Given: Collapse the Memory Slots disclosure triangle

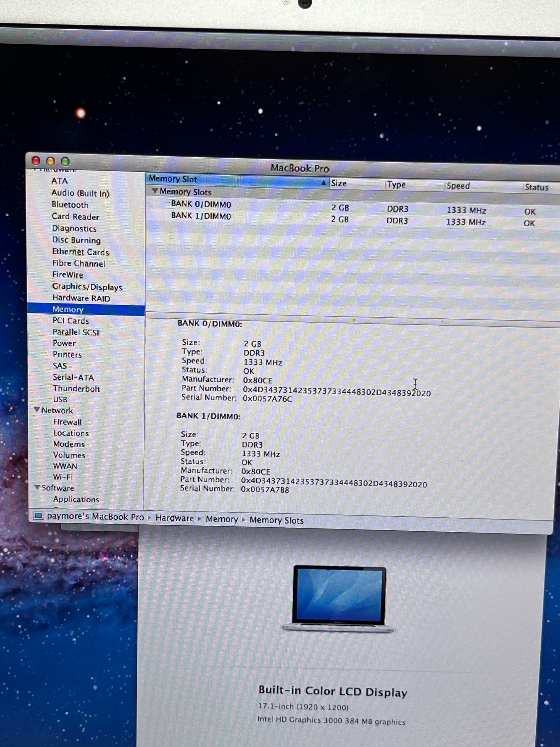Looking at the screenshot, I should pos(155,191).
